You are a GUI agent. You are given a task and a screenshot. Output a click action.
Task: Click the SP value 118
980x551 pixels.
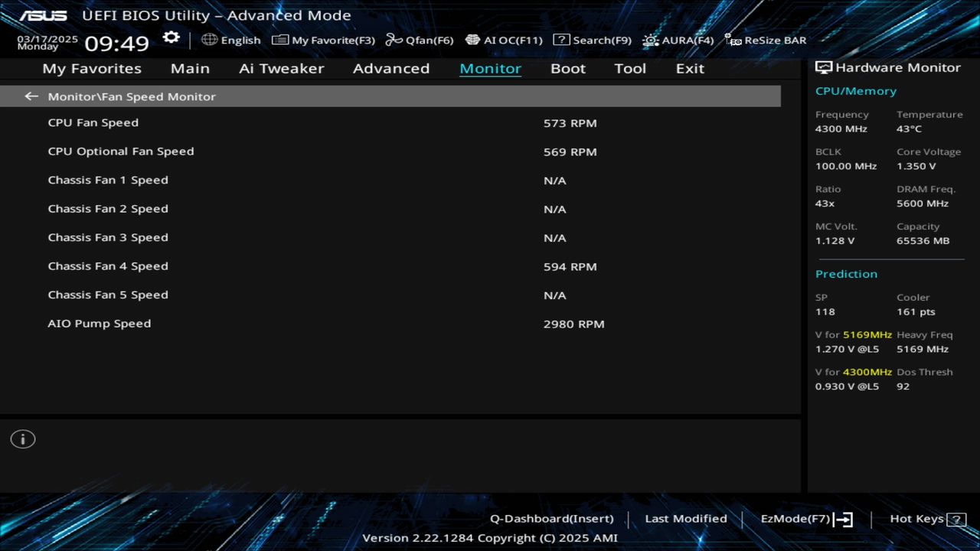coord(825,311)
